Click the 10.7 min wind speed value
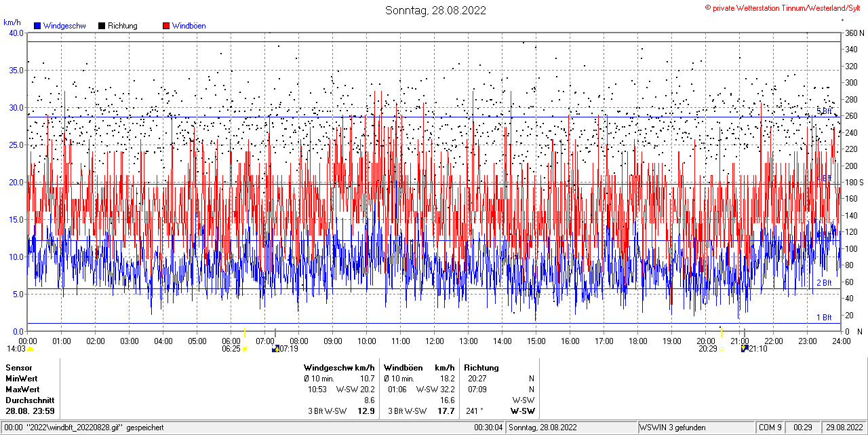The width and height of the screenshot is (868, 435). coord(367,378)
